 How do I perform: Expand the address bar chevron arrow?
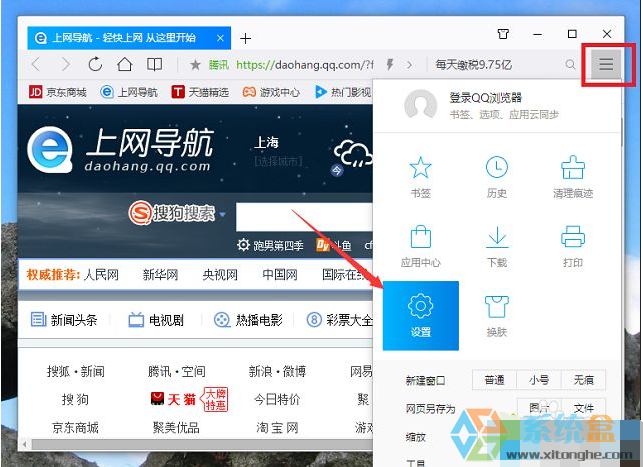tap(409, 65)
